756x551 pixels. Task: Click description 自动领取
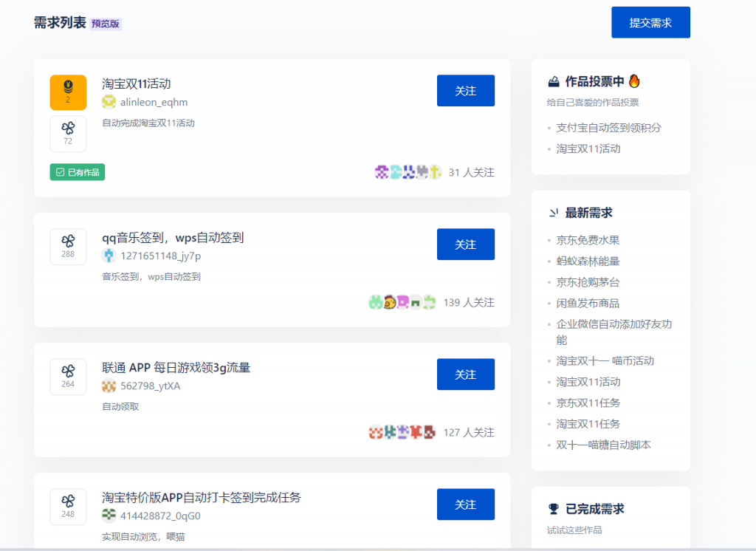(120, 407)
